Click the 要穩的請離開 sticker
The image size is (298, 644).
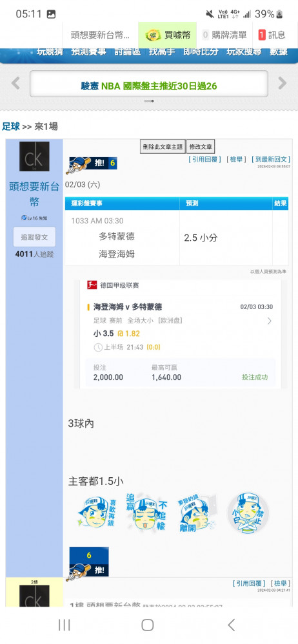point(197,514)
